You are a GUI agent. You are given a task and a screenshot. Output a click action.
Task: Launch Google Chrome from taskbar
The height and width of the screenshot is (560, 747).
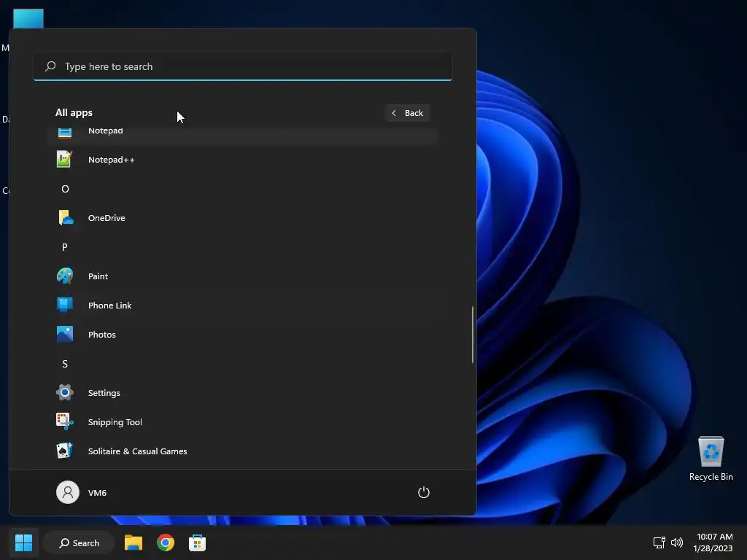(166, 542)
